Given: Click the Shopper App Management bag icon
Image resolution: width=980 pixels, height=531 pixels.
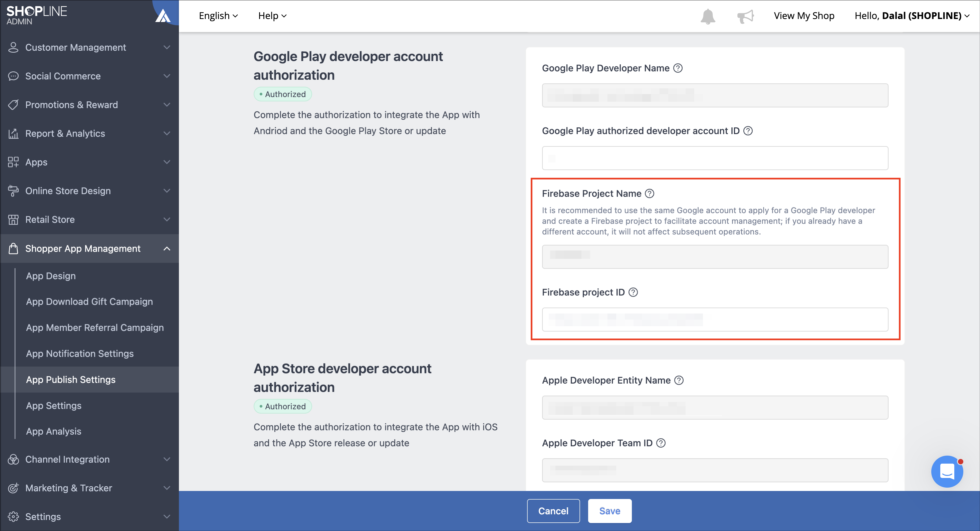Looking at the screenshot, I should pyautogui.click(x=13, y=248).
